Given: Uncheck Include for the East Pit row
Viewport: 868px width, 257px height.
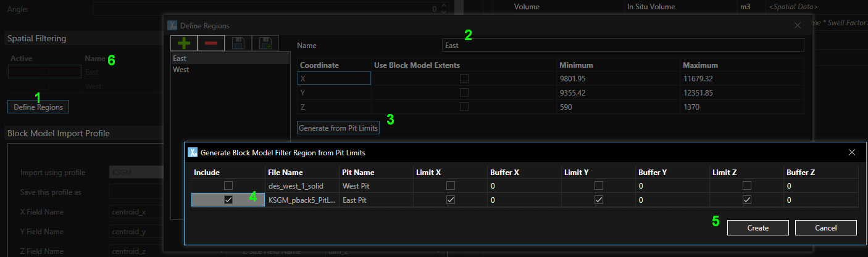Looking at the screenshot, I should point(228,200).
